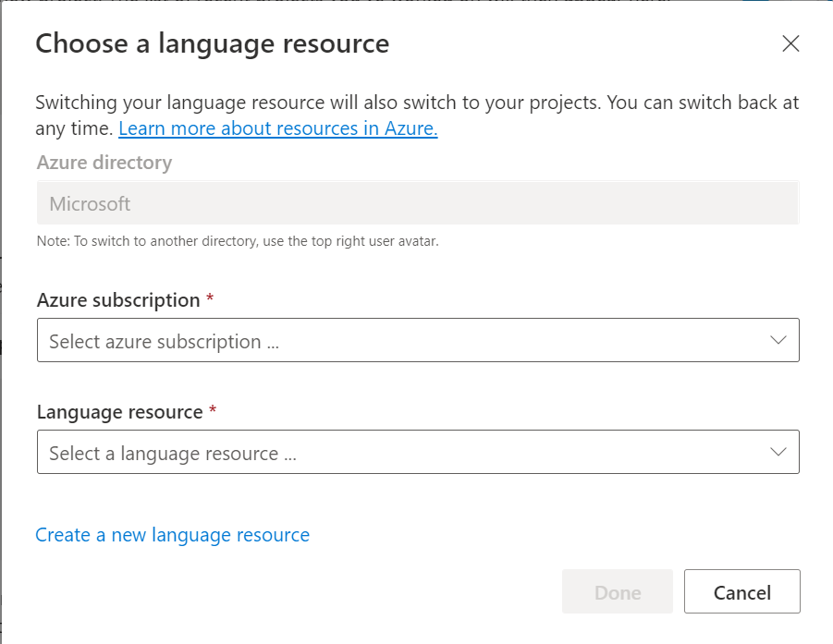Expand the Language resource combo box

[418, 452]
